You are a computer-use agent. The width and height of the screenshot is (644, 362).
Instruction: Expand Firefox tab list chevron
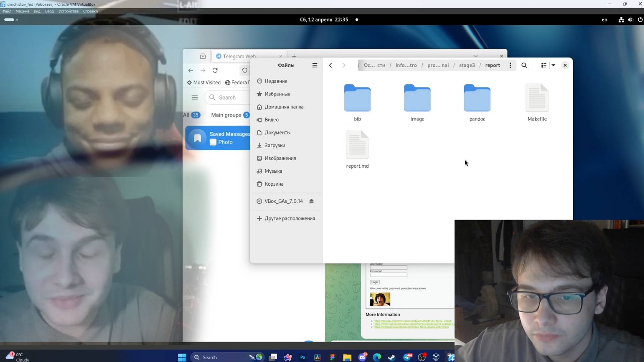coord(475,56)
